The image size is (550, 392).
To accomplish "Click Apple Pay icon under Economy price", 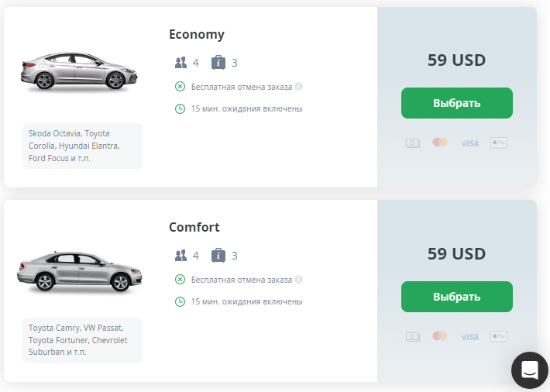I will tap(498, 143).
